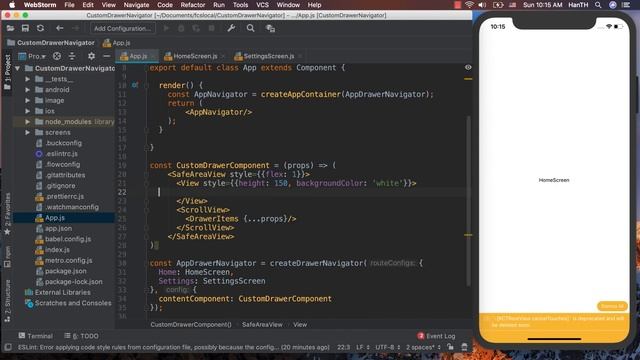The width and height of the screenshot is (640, 360).
Task: Open the 2: Favorites side tool window
Action: 7,214
